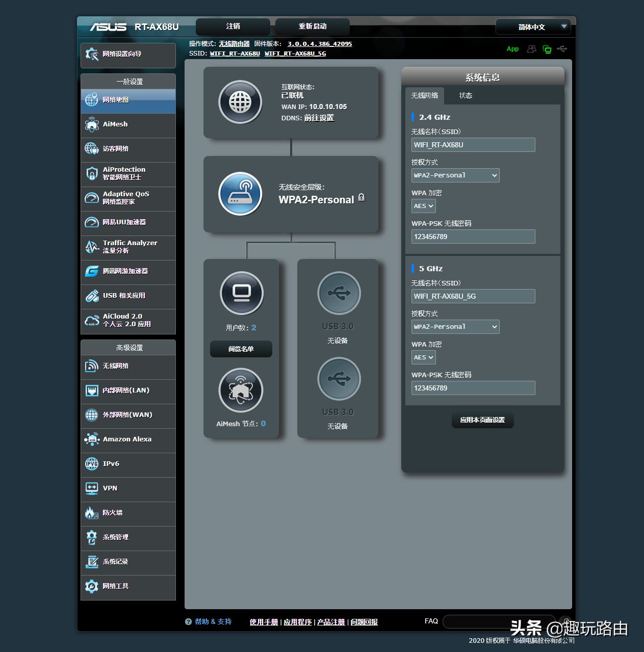Click the AiMesh node icon in map

click(241, 390)
